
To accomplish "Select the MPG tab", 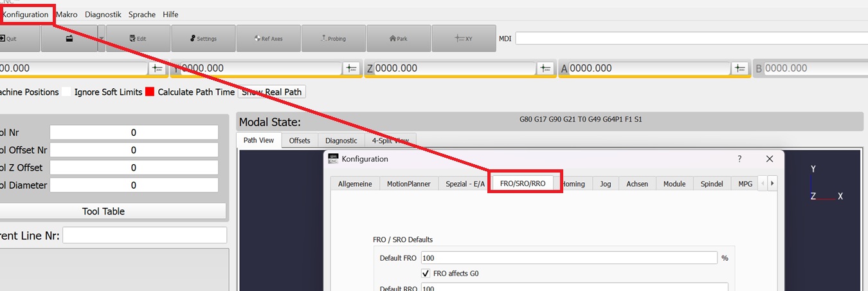I will (x=745, y=183).
